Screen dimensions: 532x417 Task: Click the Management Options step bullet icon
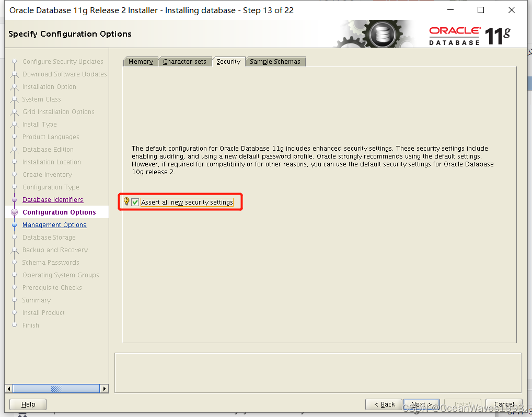pyautogui.click(x=14, y=225)
